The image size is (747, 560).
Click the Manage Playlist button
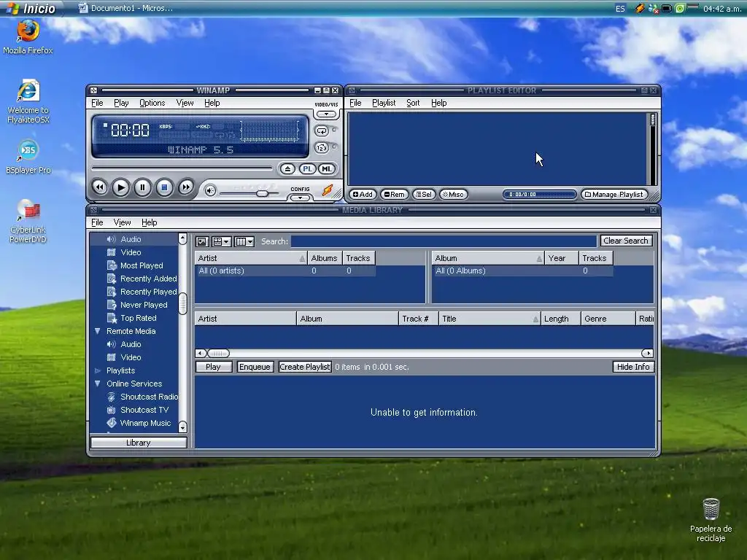tap(614, 194)
